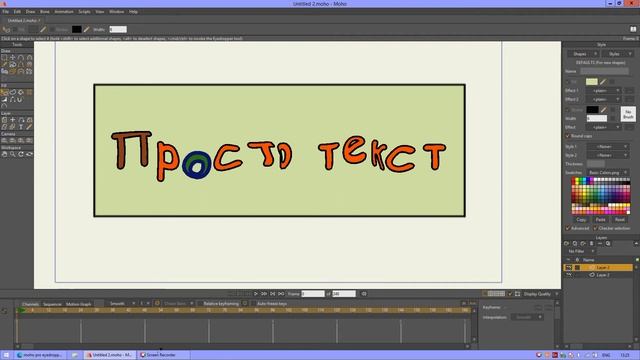Select the Orbit Workspace tool

point(29,154)
